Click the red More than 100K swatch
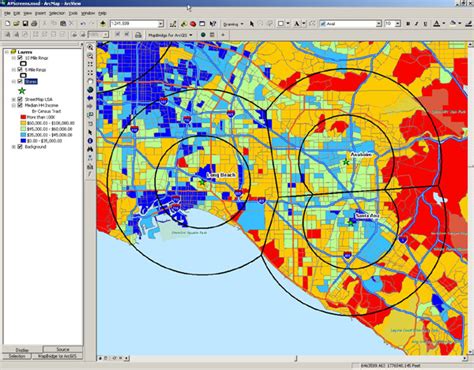474x370 pixels. pos(23,117)
